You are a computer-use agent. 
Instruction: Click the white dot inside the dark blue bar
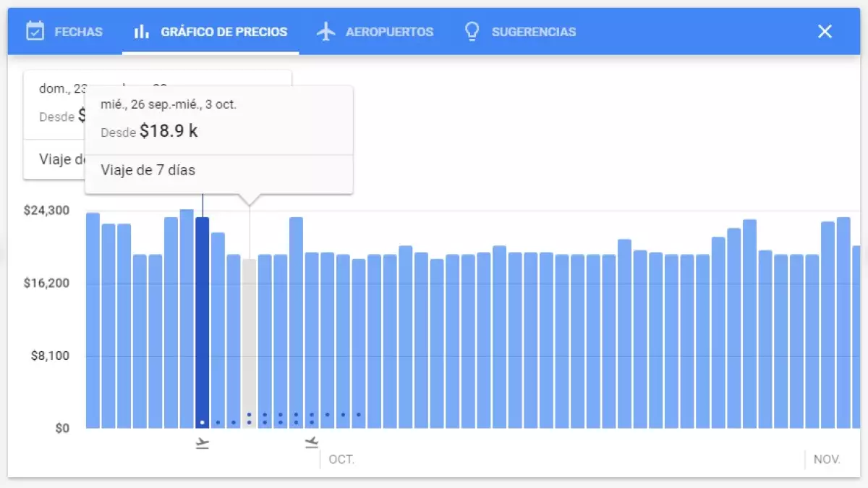pos(203,422)
